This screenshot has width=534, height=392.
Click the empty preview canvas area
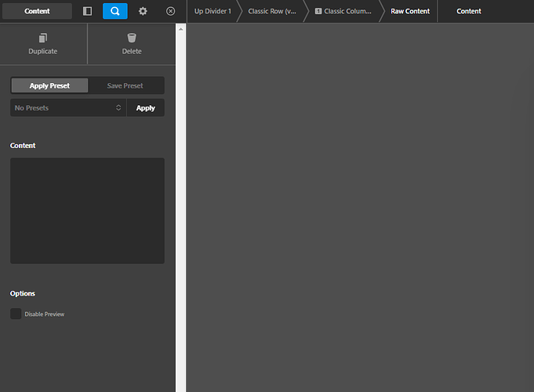click(x=359, y=208)
